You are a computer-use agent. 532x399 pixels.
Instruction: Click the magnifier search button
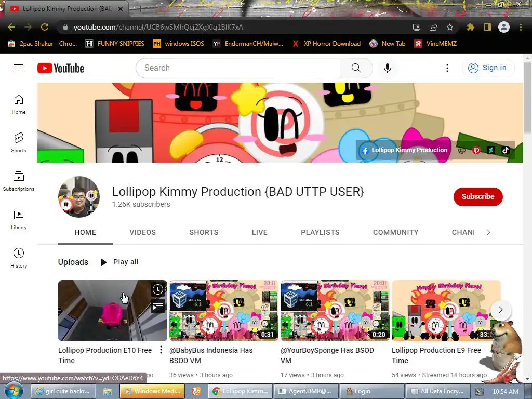pyautogui.click(x=356, y=68)
